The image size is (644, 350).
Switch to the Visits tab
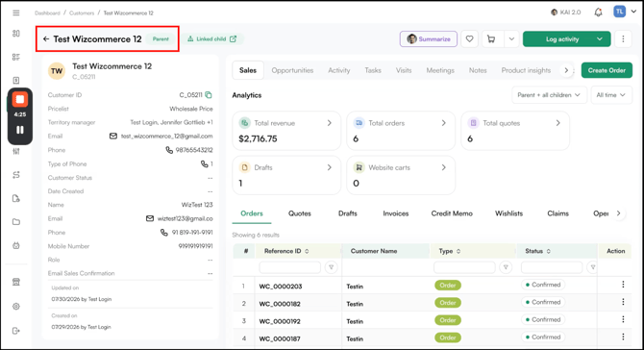click(404, 70)
